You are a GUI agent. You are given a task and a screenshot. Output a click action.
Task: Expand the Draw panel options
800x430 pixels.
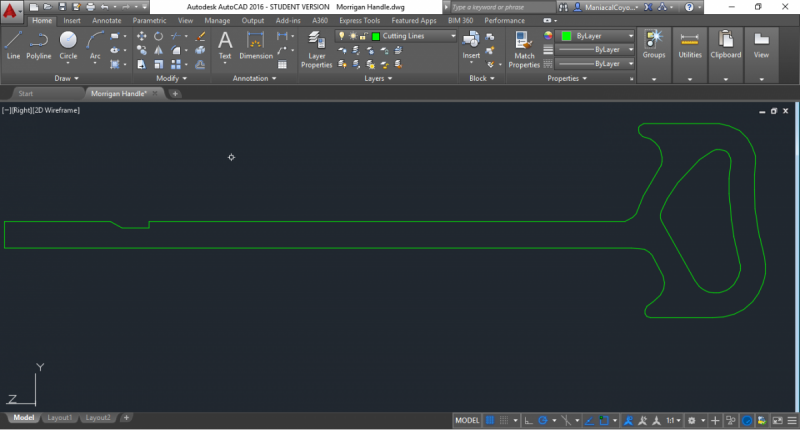coord(69,78)
